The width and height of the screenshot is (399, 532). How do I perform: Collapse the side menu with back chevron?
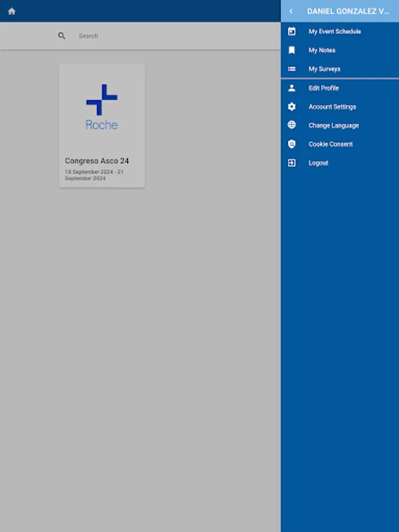pos(291,11)
